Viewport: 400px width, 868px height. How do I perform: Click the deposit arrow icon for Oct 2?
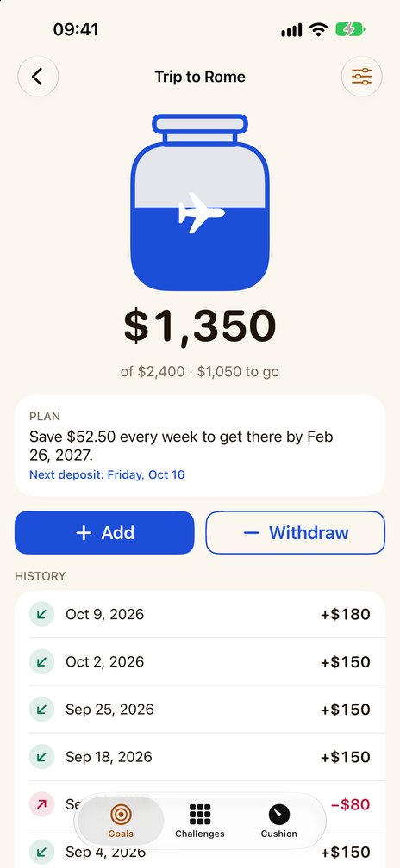(x=41, y=661)
